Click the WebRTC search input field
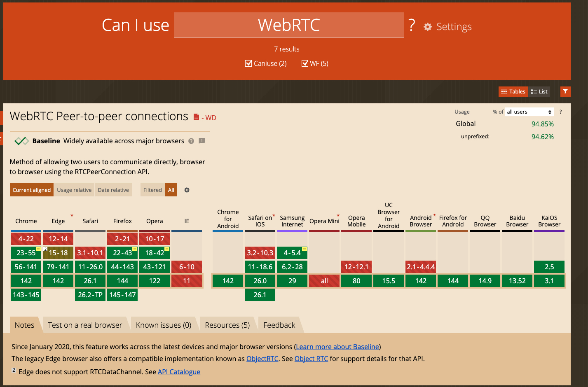The image size is (588, 387). [289, 25]
